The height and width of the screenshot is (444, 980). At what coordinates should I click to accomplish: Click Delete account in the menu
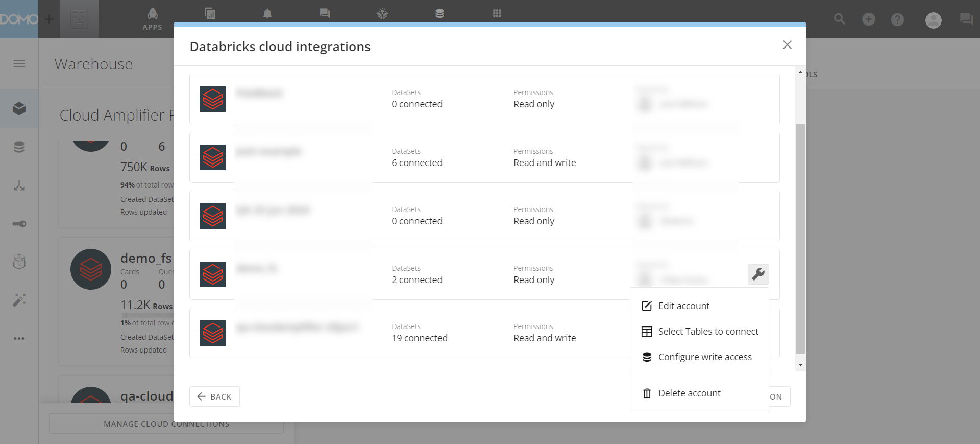pyautogui.click(x=689, y=393)
